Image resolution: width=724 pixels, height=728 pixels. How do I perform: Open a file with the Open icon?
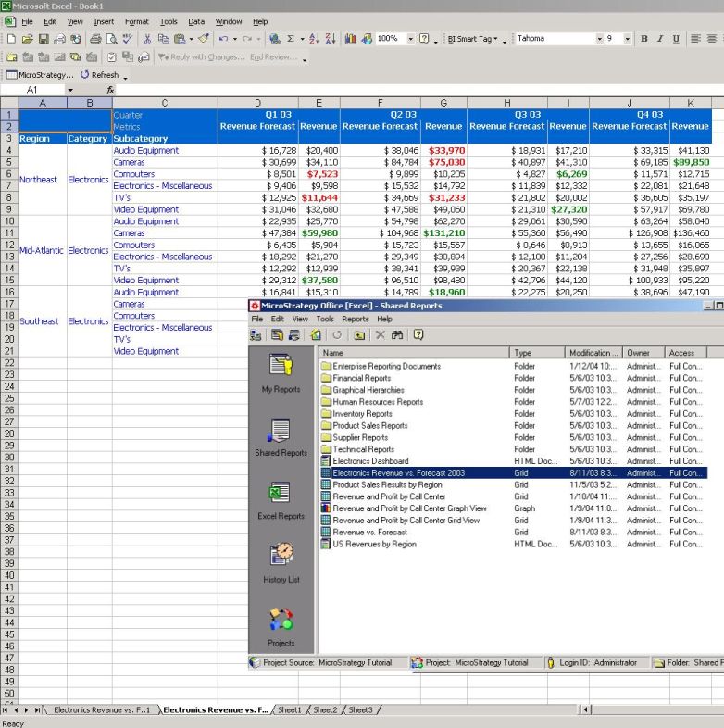(28, 39)
